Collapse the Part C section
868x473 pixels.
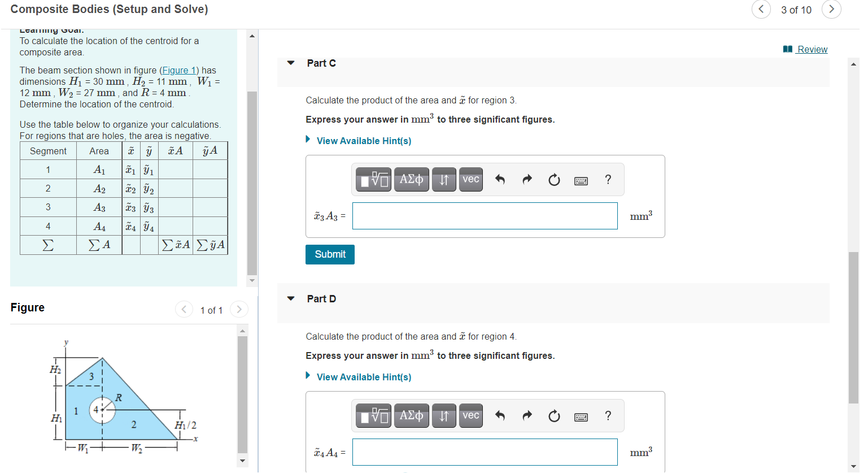[290, 63]
